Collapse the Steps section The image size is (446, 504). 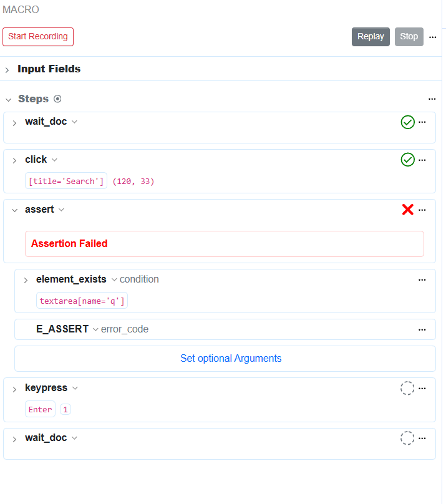pos(8,99)
